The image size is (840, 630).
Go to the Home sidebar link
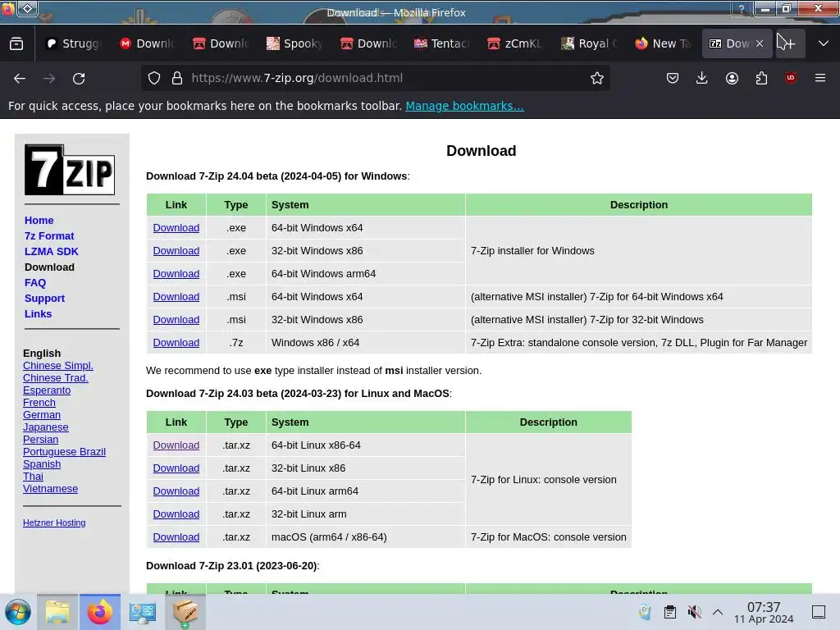tap(39, 220)
